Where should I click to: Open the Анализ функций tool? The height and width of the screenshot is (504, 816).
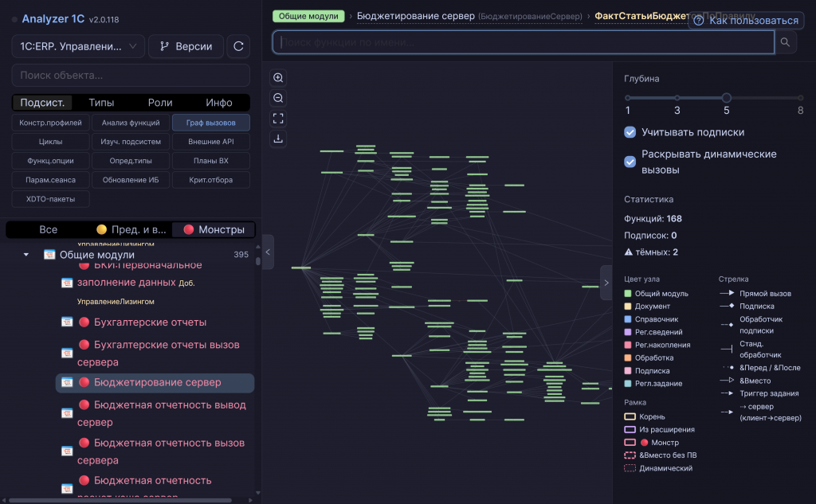tap(131, 123)
